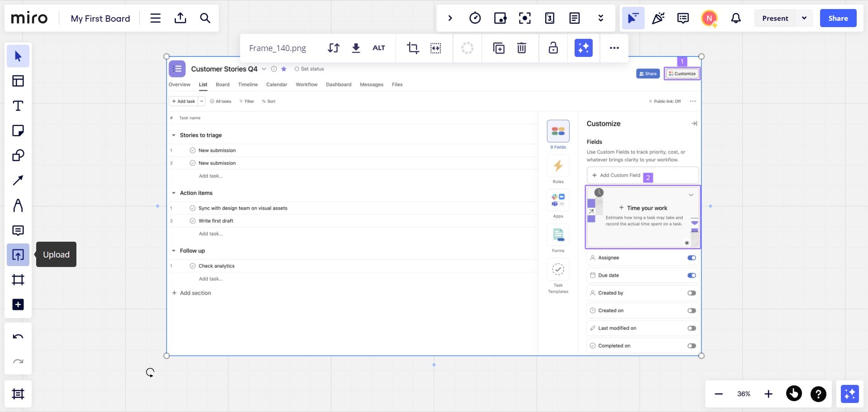Viewport: 868px width, 412px height.
Task: Pick the Connection line arrow tool
Action: click(x=18, y=181)
